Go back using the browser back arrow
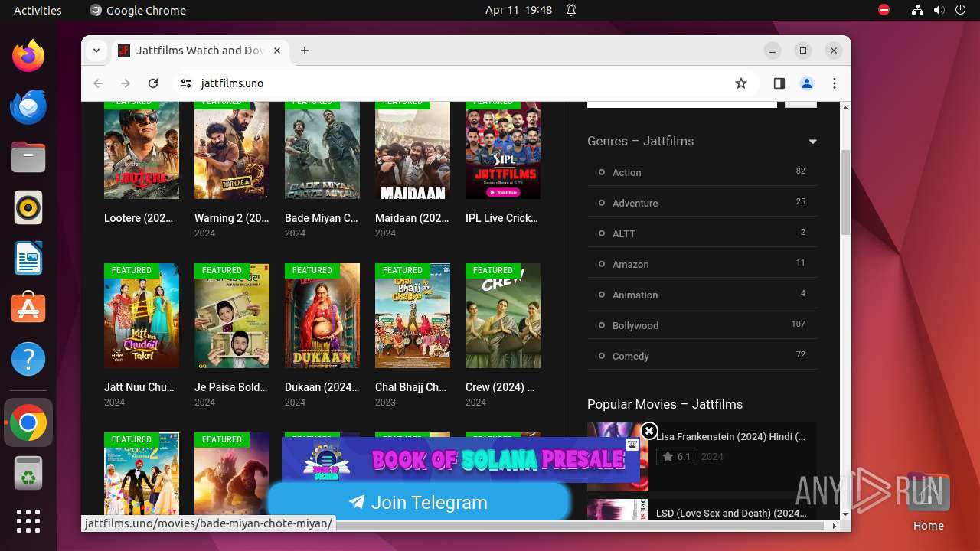The image size is (980, 551). coord(98,83)
